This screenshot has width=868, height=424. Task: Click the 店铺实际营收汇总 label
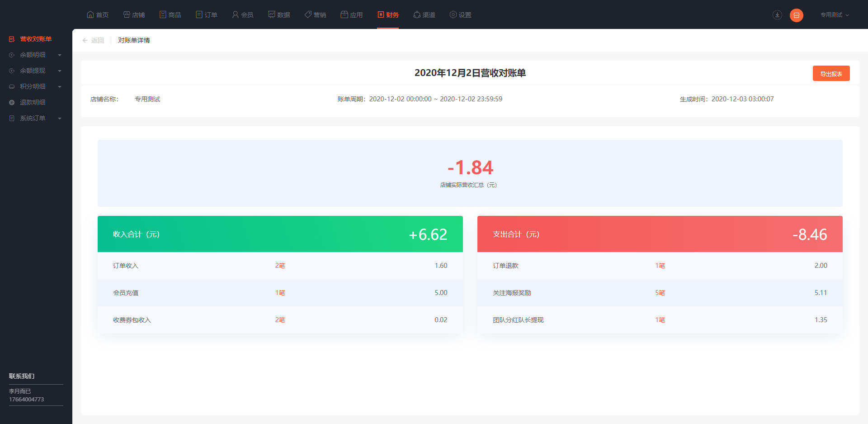click(468, 185)
